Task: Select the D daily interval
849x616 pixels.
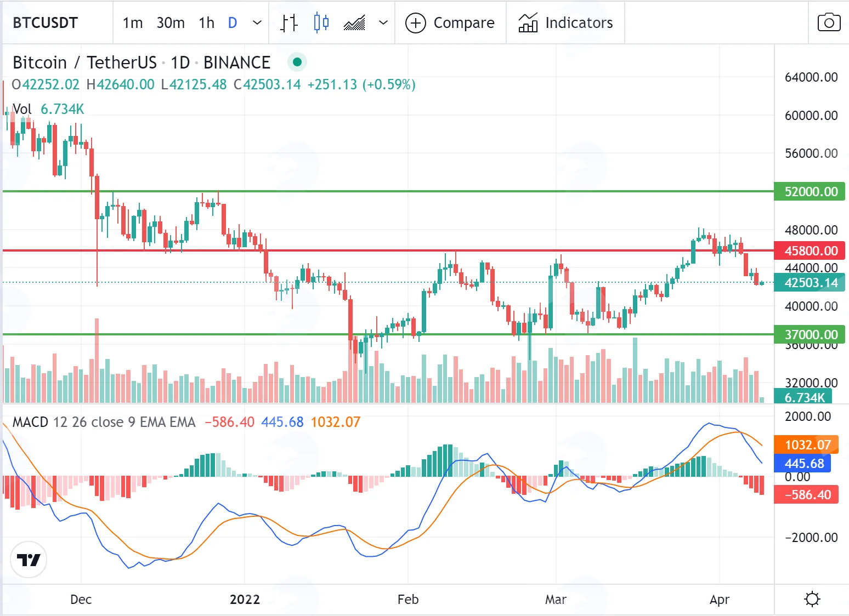Action: pyautogui.click(x=233, y=23)
